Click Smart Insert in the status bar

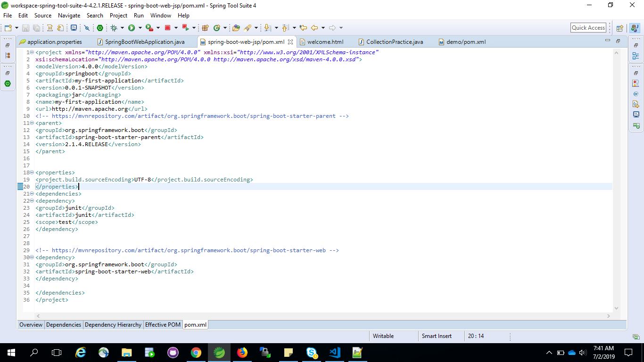pyautogui.click(x=437, y=336)
